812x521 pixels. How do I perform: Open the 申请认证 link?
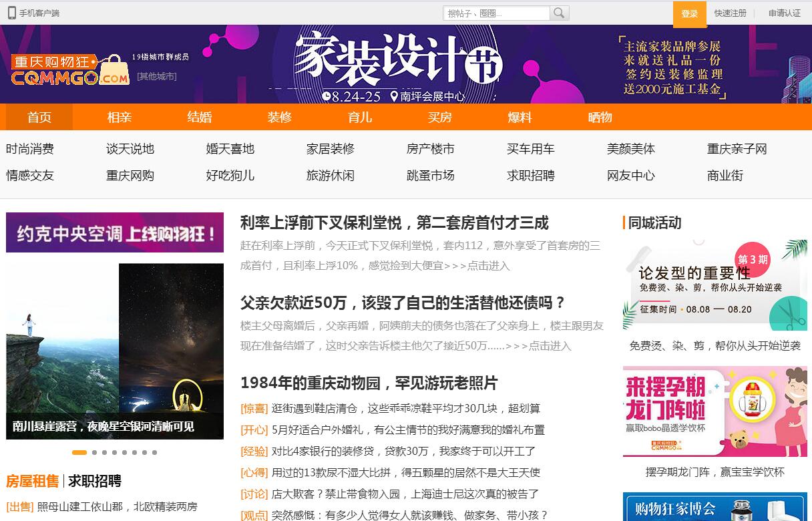(x=785, y=13)
